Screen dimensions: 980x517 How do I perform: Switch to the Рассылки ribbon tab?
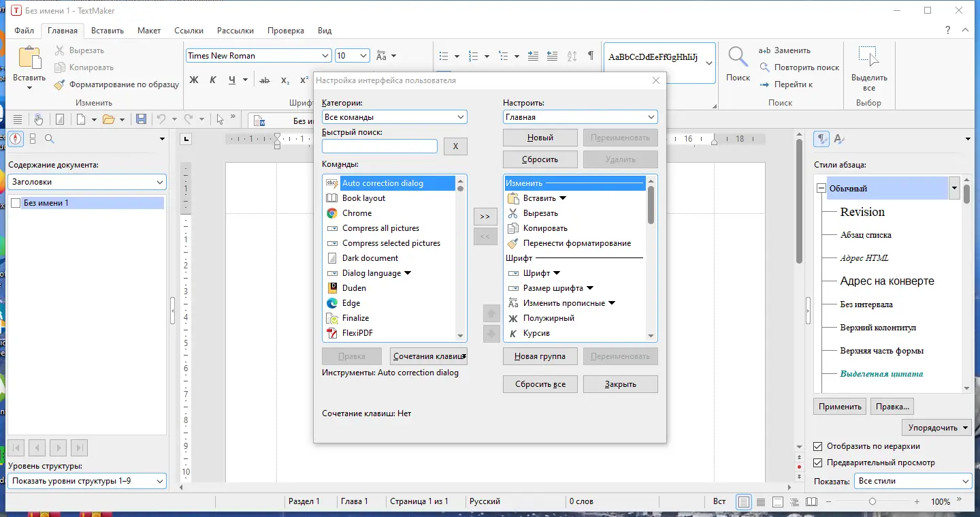click(x=235, y=30)
